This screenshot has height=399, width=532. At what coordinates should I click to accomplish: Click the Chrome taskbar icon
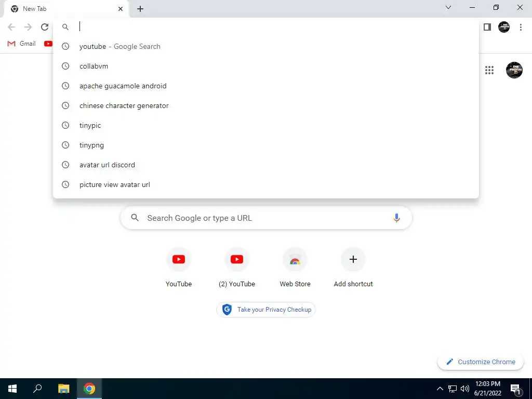click(x=89, y=389)
